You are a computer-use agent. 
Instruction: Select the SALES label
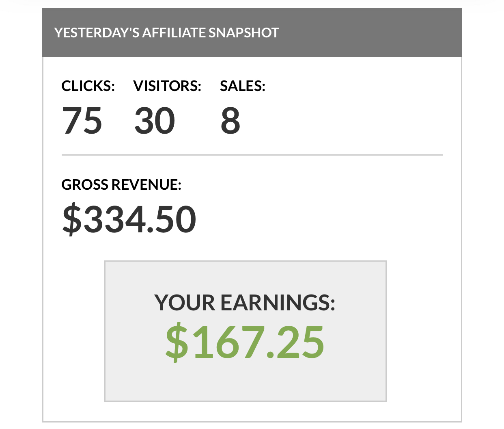242,86
